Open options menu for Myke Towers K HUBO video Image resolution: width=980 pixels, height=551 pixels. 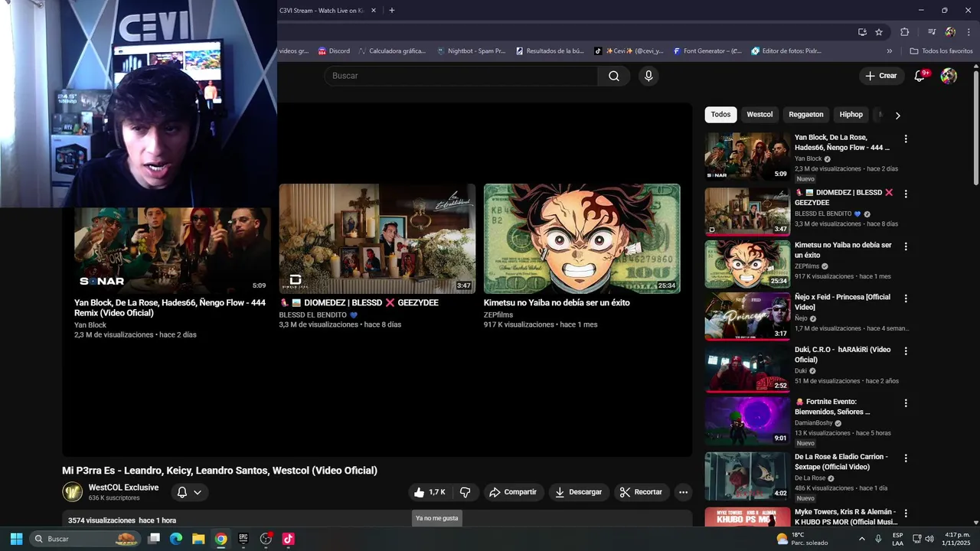[906, 514]
